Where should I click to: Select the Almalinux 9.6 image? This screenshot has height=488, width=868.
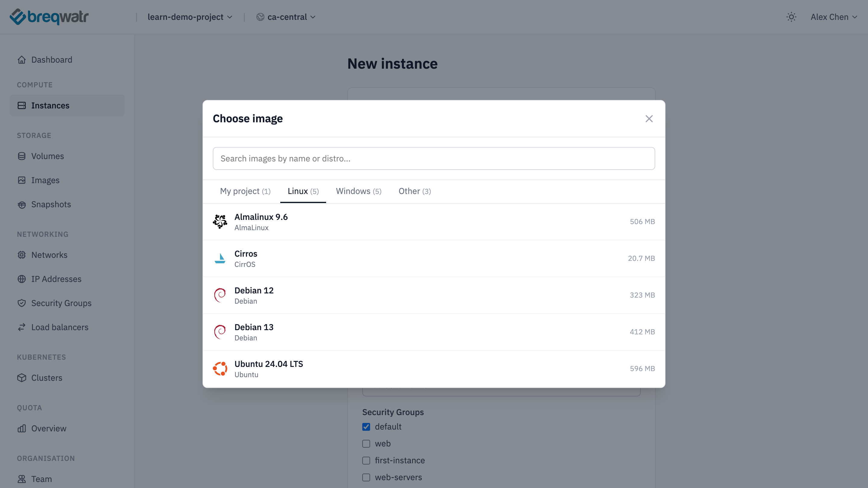pos(434,222)
